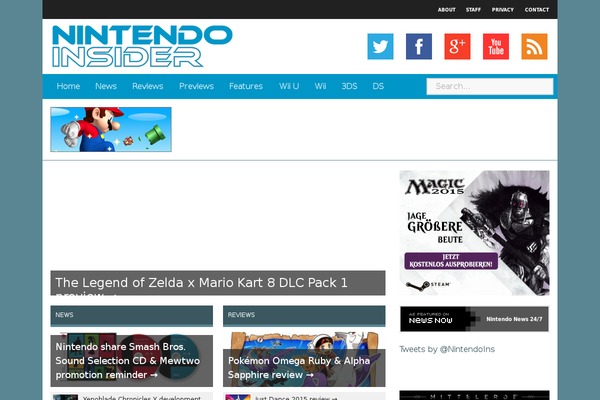Open the Features menu item
The image size is (600, 400).
point(246,86)
